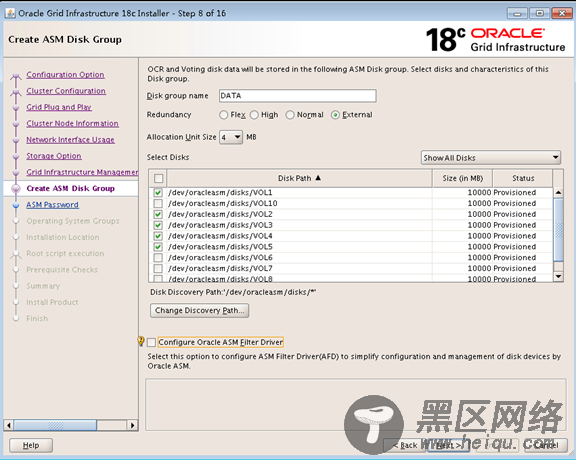
Task: Click the Back button
Action: coord(405,445)
